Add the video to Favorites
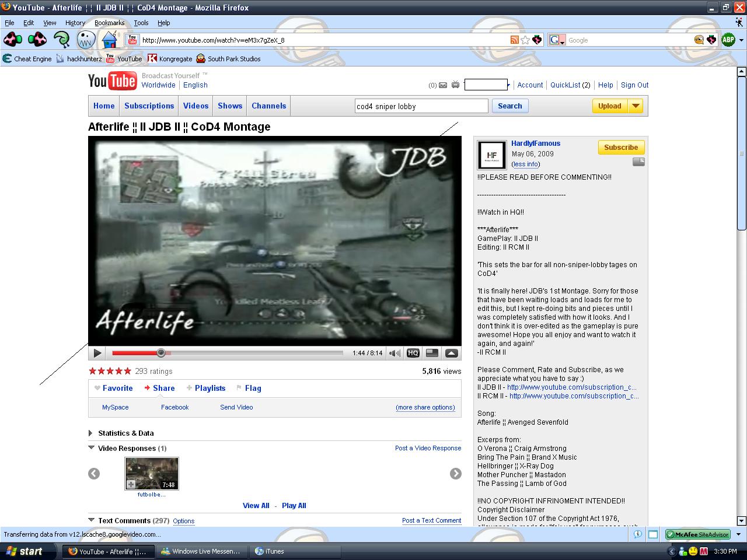747x560 pixels. point(114,388)
